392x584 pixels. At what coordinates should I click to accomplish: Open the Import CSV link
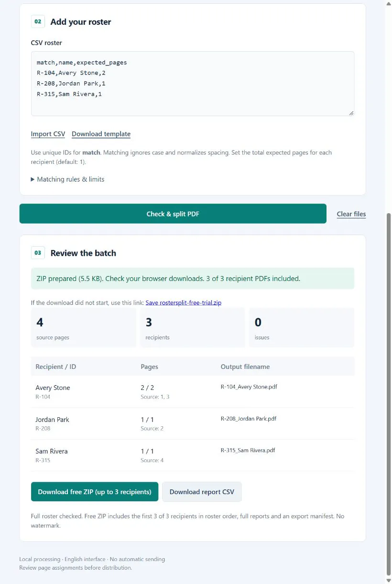(48, 134)
